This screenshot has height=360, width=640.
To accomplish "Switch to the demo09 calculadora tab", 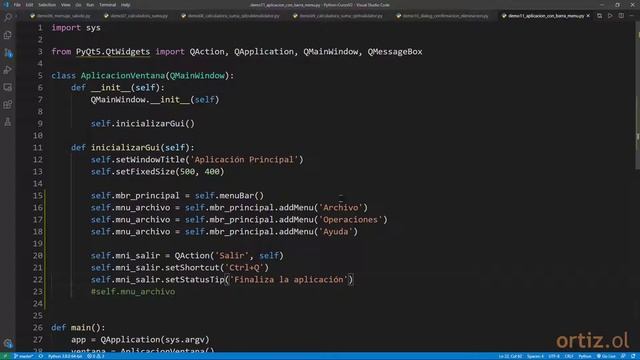I will [x=338, y=16].
